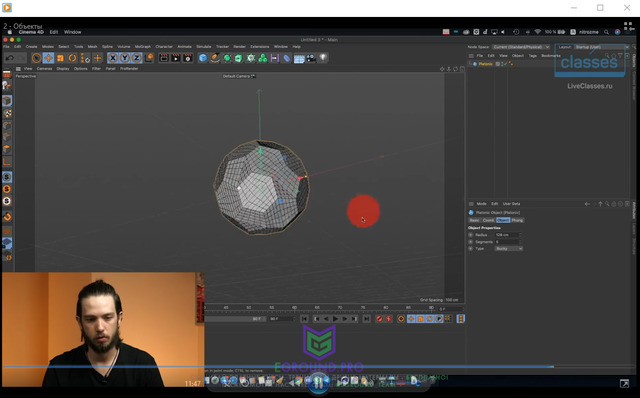The height and width of the screenshot is (398, 640).
Task: Toggle Radius parameter keyframe circle
Action: click(x=471, y=235)
